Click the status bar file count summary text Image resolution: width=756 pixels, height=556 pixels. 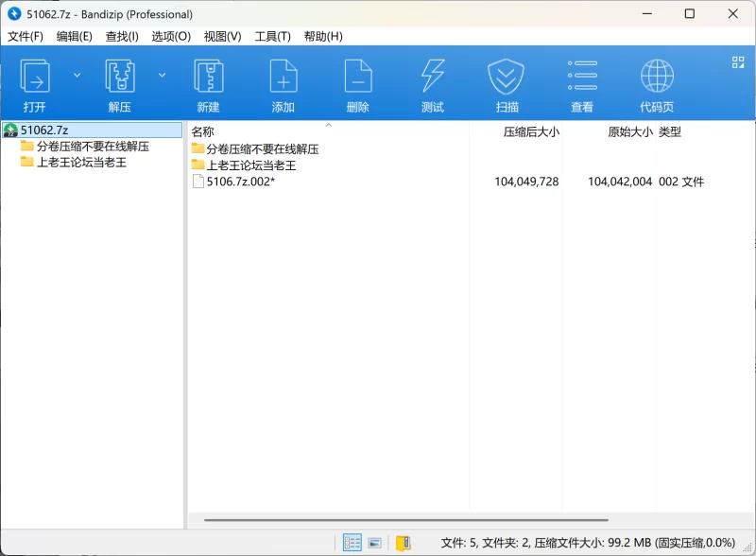(588, 543)
